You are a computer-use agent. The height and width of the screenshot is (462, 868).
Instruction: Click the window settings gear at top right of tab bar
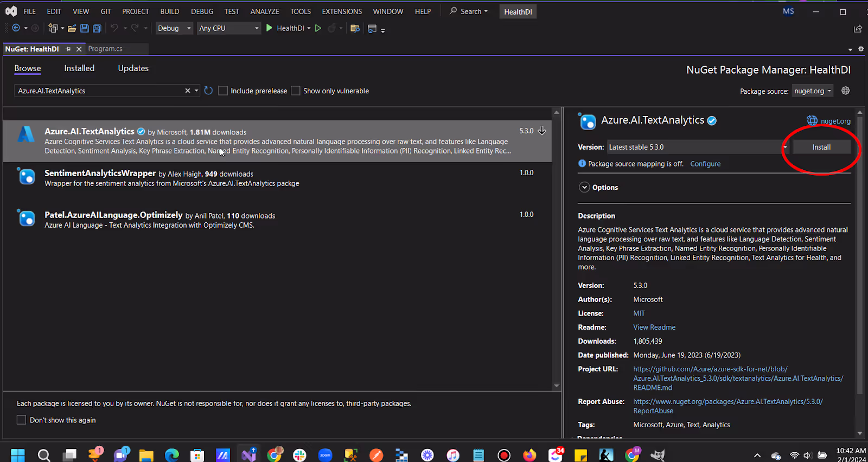(x=861, y=49)
